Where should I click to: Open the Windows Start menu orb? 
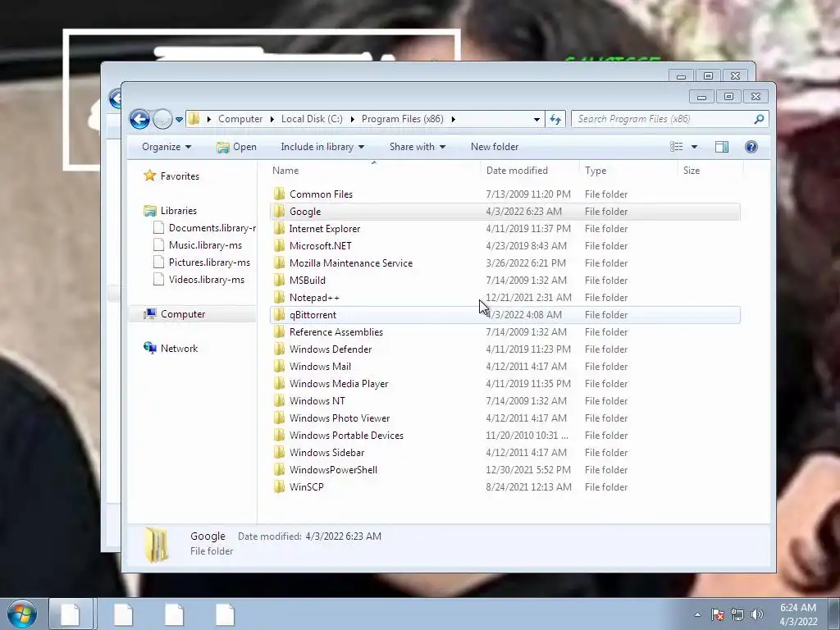[x=22, y=614]
